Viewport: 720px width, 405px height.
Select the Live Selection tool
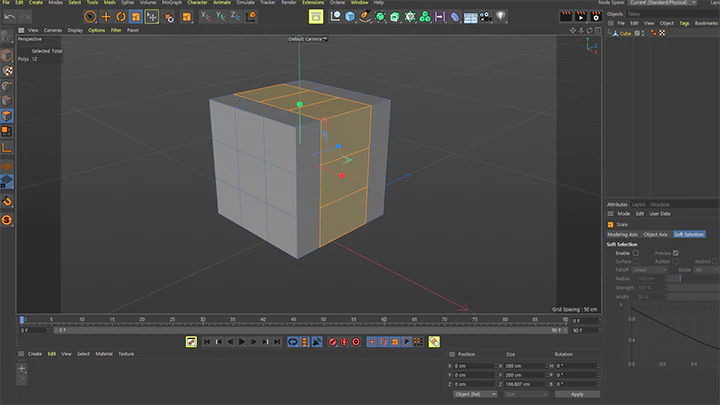pos(90,17)
